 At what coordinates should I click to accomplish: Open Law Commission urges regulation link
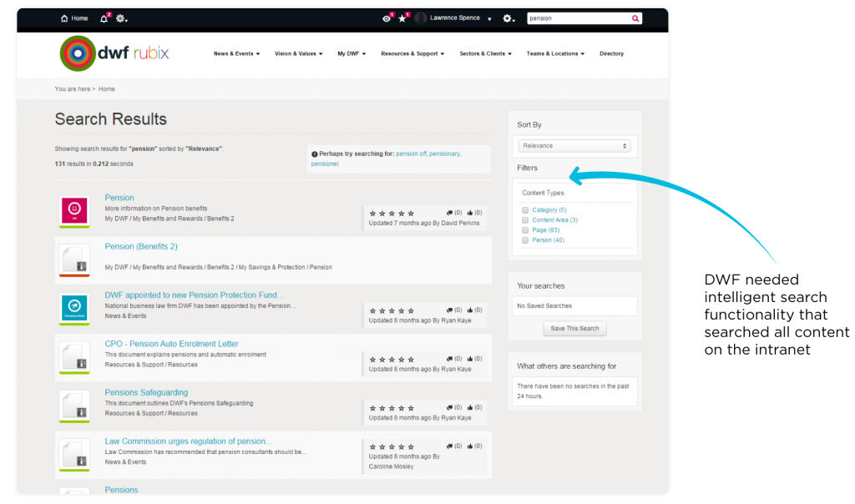(188, 441)
